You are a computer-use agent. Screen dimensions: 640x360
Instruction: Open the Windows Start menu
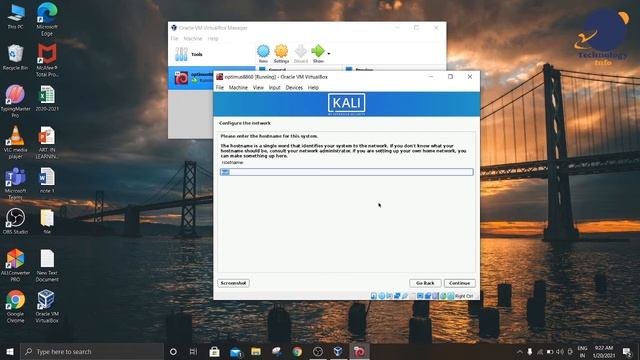pyautogui.click(x=10, y=351)
